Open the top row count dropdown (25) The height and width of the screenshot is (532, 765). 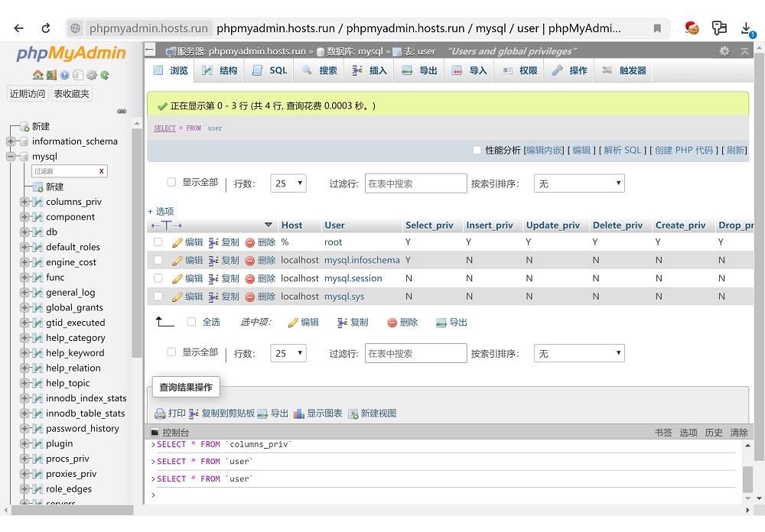click(x=288, y=183)
